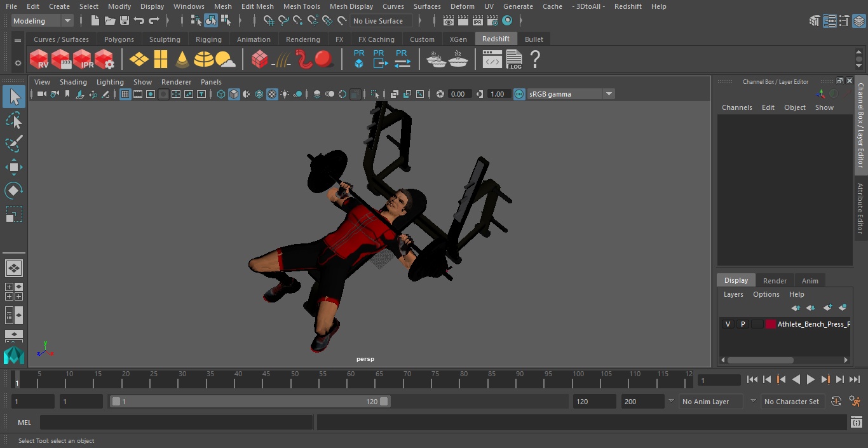The height and width of the screenshot is (448, 868).
Task: Click the MEL command input field
Action: (x=176, y=423)
